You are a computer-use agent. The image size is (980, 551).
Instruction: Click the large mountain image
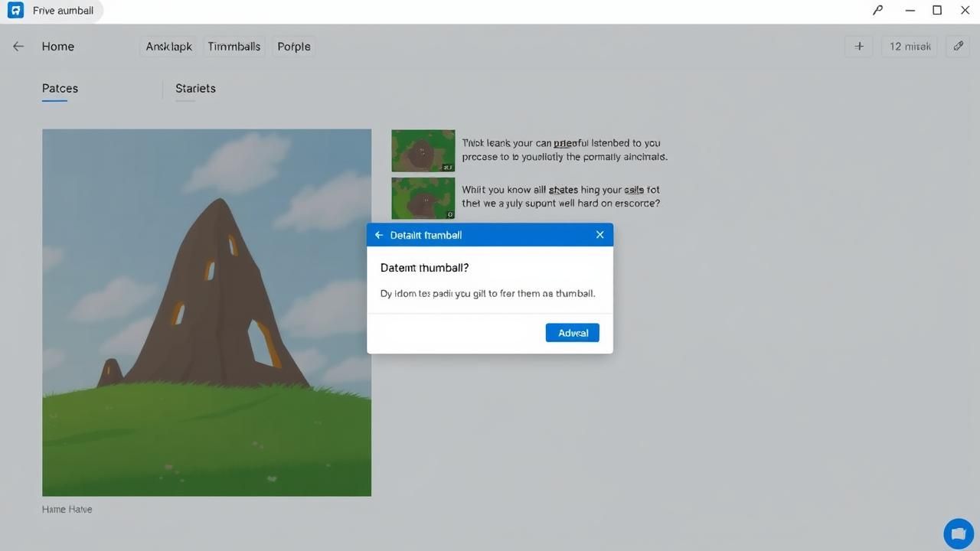tap(207, 312)
